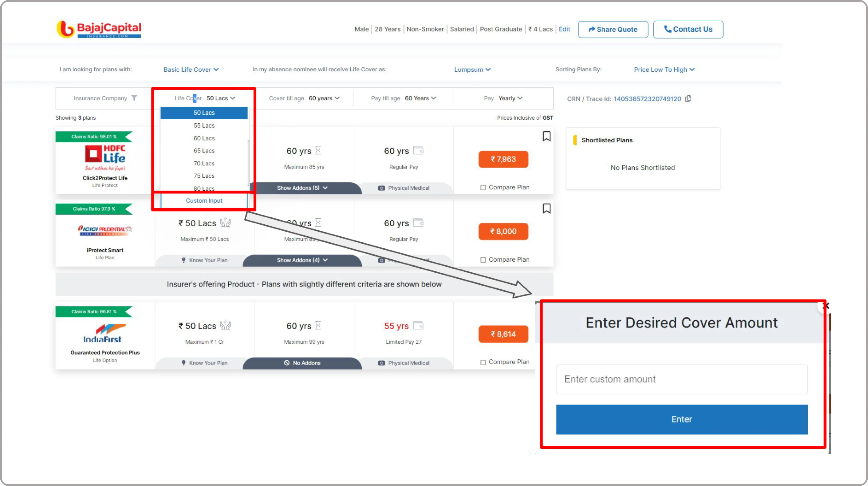This screenshot has height=486, width=868.
Task: Click the ₹ 8,000 price button
Action: [x=503, y=231]
